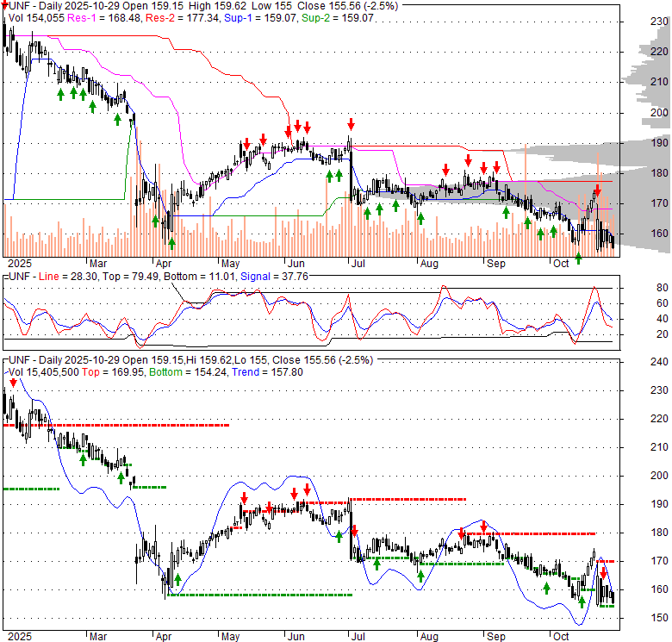The height and width of the screenshot is (642, 672).
Task: Click the '80' level label on the oscillator axis
Action: coord(663,288)
